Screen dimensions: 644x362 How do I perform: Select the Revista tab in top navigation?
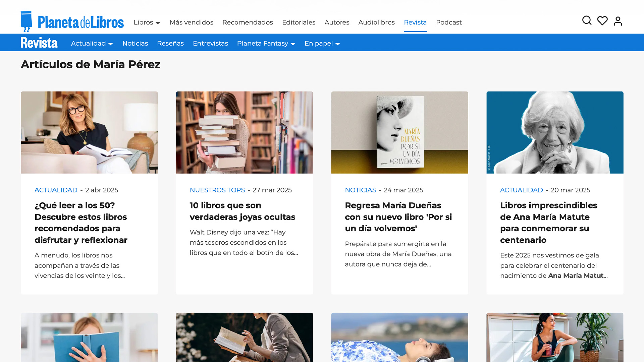[415, 22]
